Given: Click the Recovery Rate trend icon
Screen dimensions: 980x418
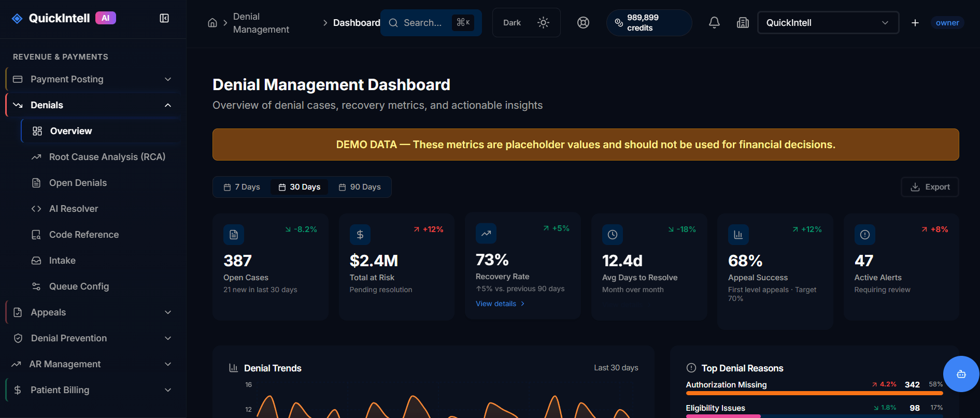Looking at the screenshot, I should 486,234.
